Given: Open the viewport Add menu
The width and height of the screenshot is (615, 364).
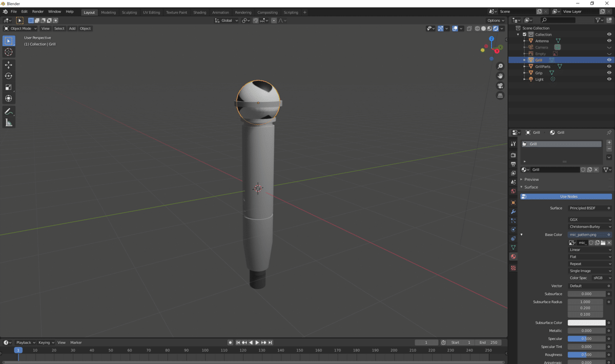Looking at the screenshot, I should [72, 29].
